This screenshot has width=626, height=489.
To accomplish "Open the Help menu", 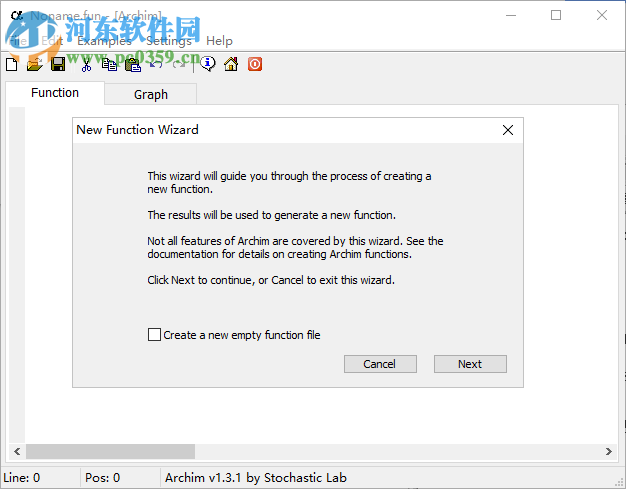I will click(x=219, y=41).
